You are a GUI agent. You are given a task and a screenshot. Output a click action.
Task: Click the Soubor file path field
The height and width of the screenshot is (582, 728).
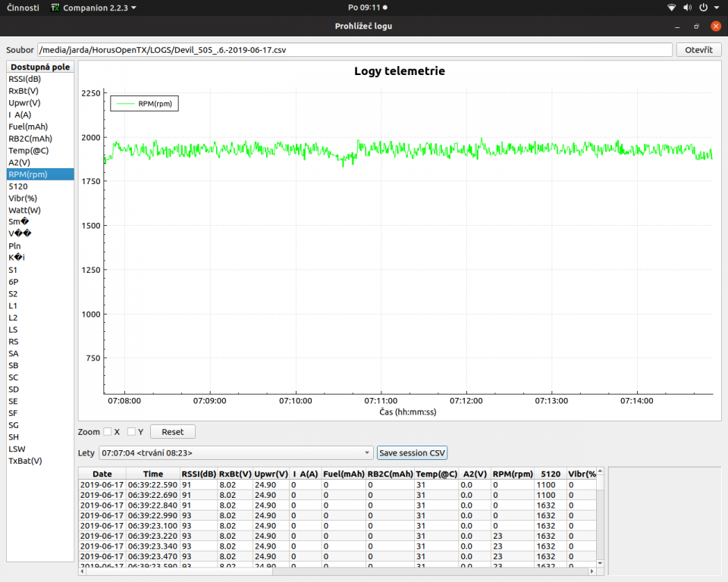[x=355, y=50]
